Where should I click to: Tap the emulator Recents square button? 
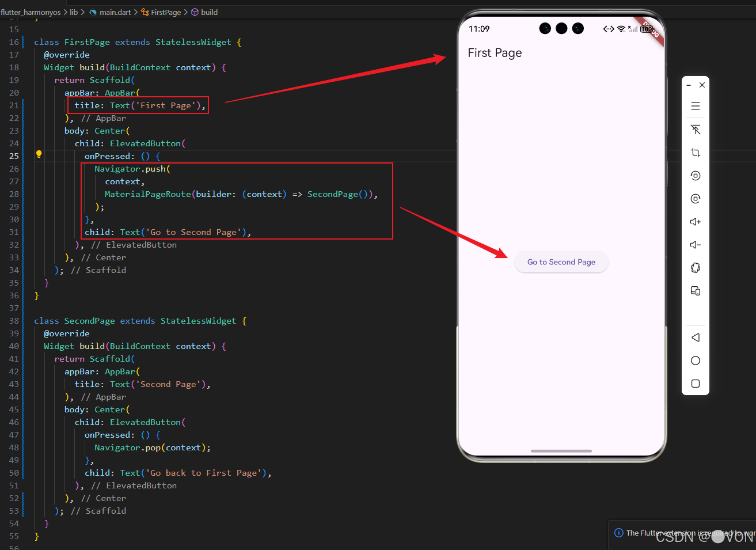(x=696, y=384)
